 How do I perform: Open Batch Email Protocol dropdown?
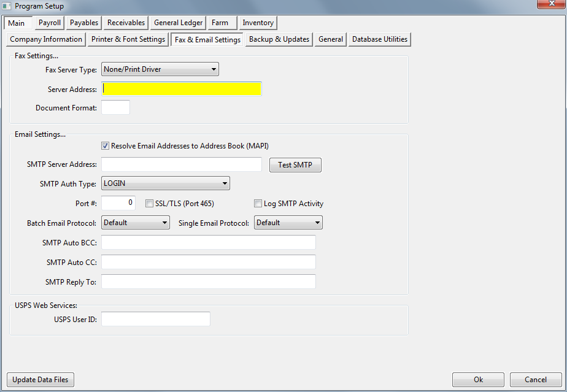coord(136,223)
